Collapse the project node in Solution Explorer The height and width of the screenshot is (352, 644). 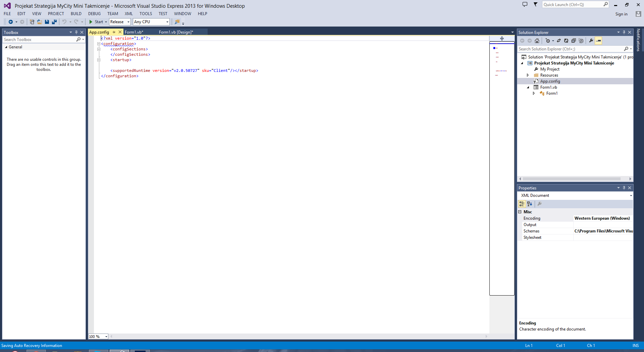(x=522, y=63)
